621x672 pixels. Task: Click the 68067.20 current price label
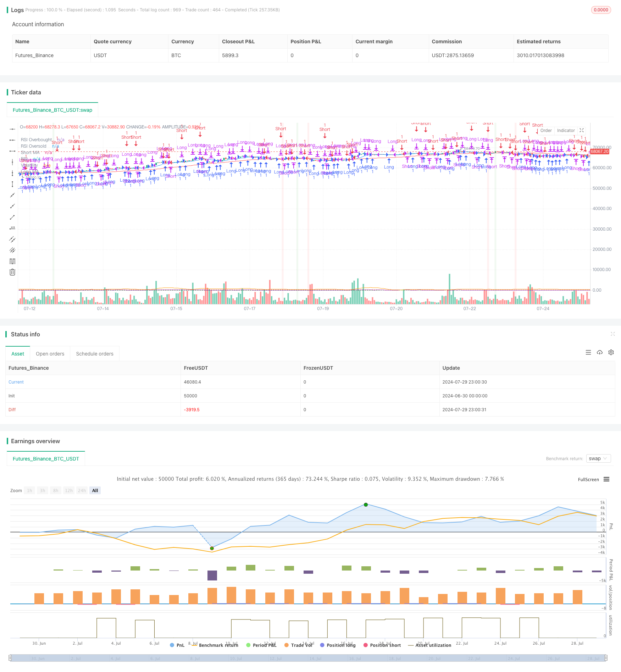click(599, 152)
